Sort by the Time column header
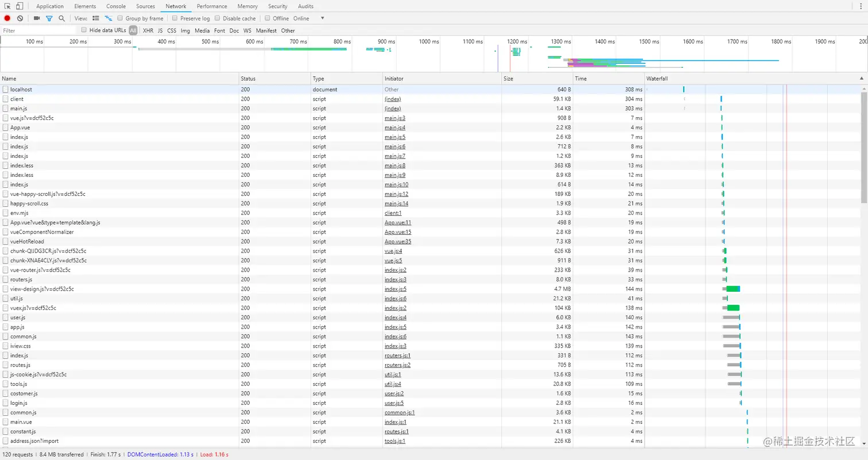The height and width of the screenshot is (460, 868). coord(609,78)
